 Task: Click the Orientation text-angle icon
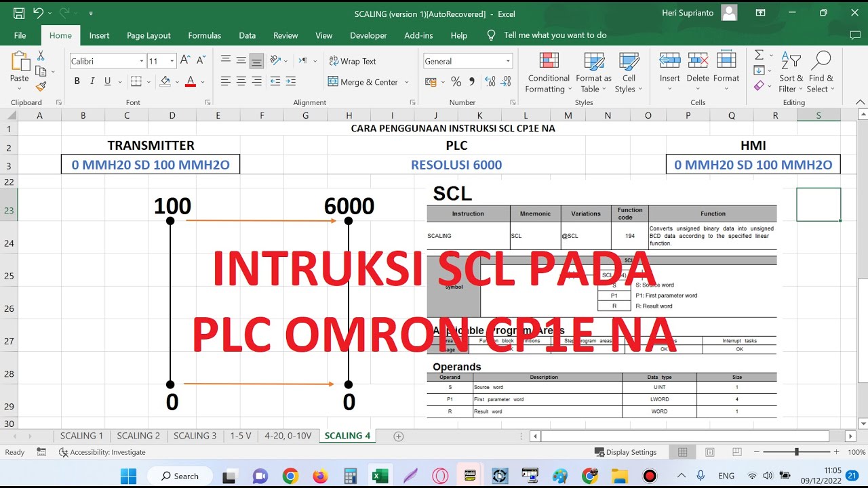[275, 61]
